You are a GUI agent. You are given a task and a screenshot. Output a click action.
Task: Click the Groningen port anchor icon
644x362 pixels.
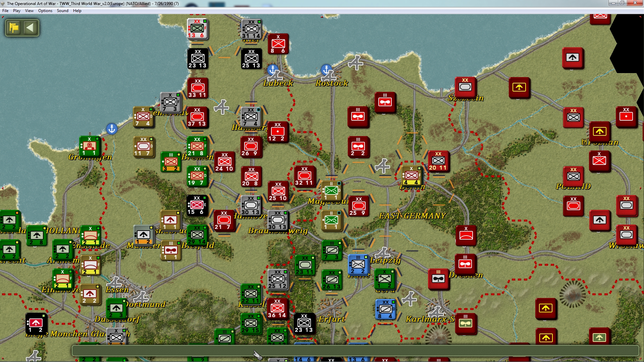pyautogui.click(x=112, y=129)
